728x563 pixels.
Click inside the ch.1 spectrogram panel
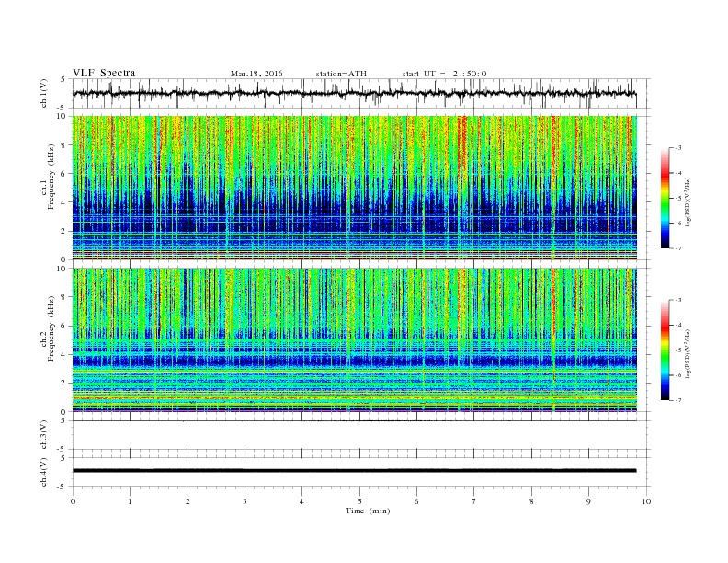[354, 188]
